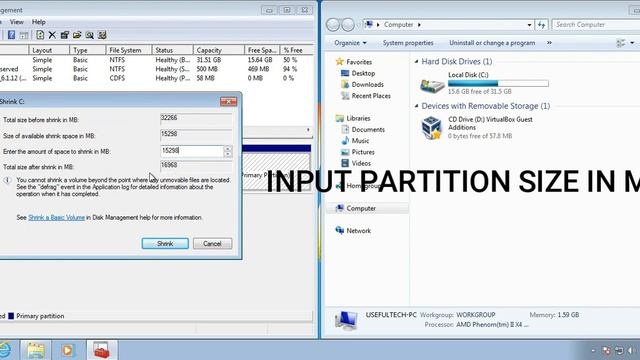Click the amount of space to shrink field
This screenshot has height=360, width=640.
pyautogui.click(x=192, y=151)
